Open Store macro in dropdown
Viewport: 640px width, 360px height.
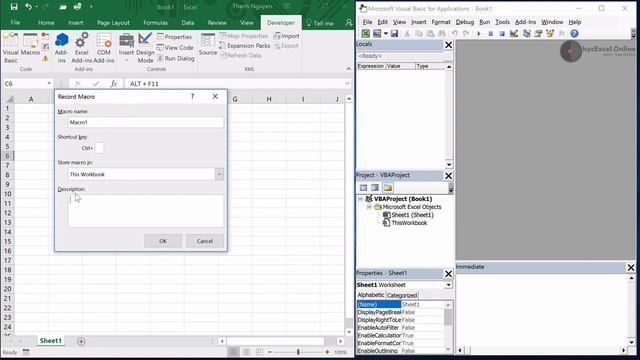coord(219,174)
